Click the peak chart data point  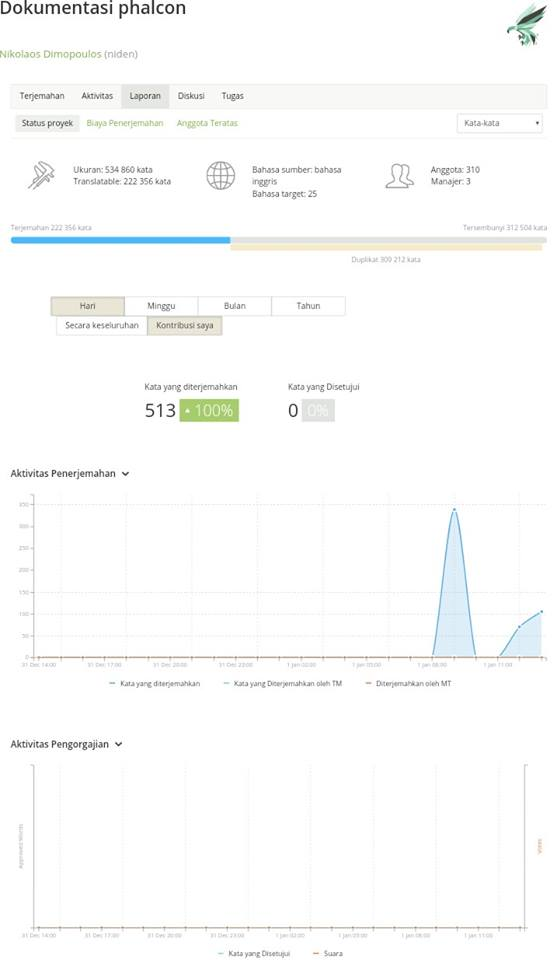[454, 509]
